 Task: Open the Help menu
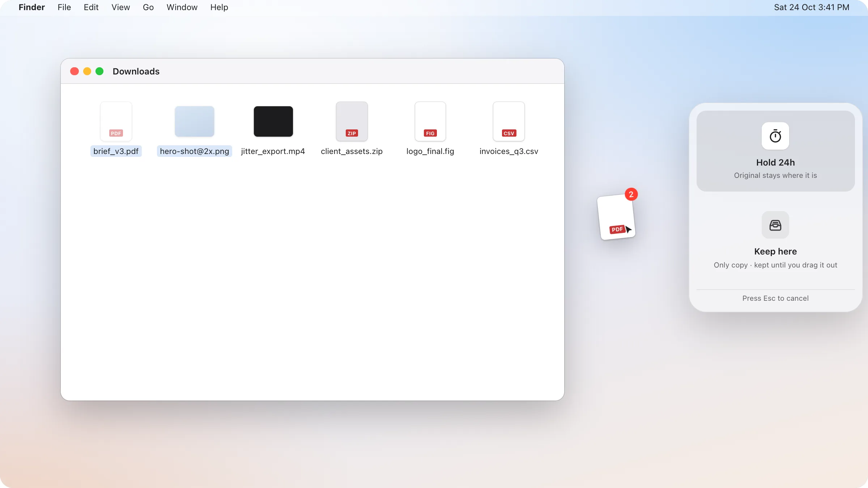(219, 7)
